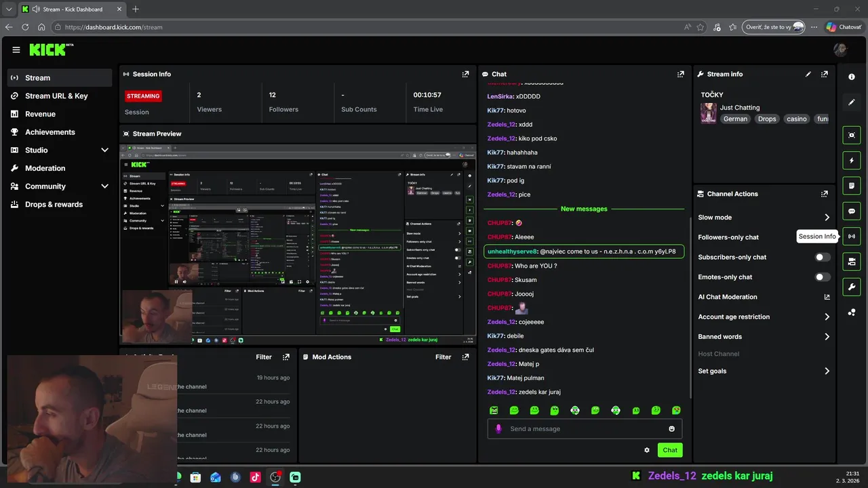
Task: Toggle Subscribers-only chat switch
Action: point(823,258)
